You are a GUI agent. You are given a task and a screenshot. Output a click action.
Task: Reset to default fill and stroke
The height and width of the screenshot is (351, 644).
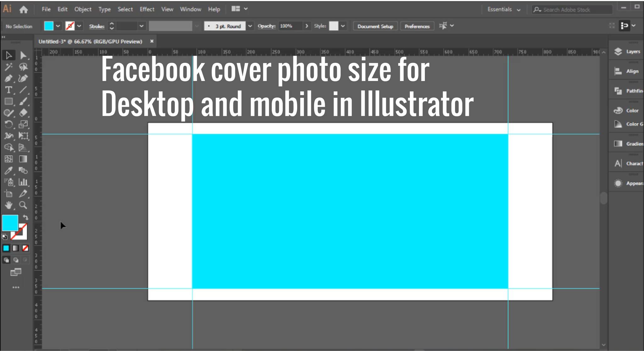pyautogui.click(x=4, y=237)
